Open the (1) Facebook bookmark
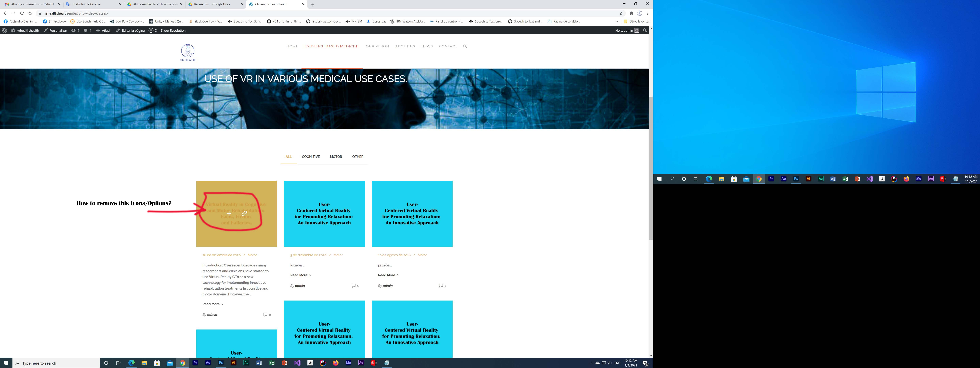 pyautogui.click(x=55, y=21)
